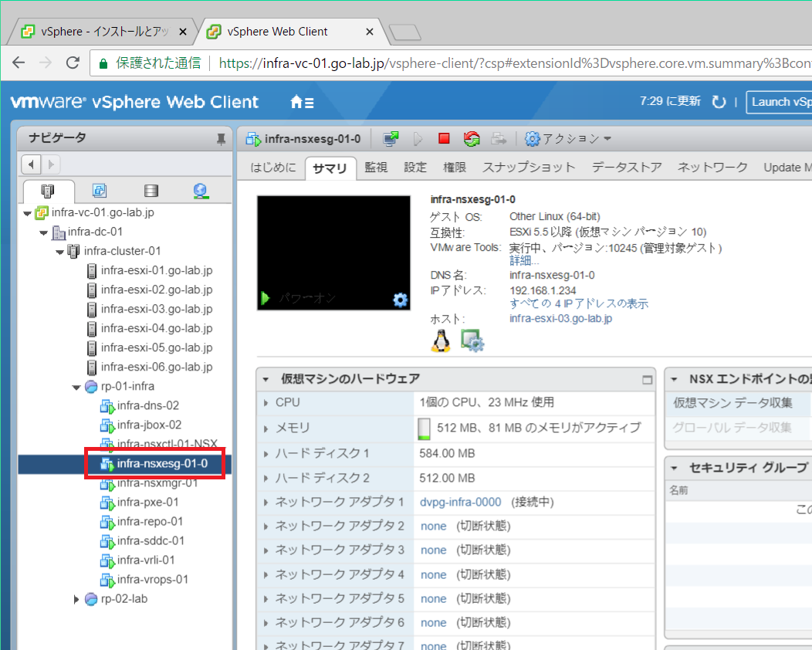The image size is (812, 650).
Task: Click the Linux penguin icon
Action: [441, 340]
